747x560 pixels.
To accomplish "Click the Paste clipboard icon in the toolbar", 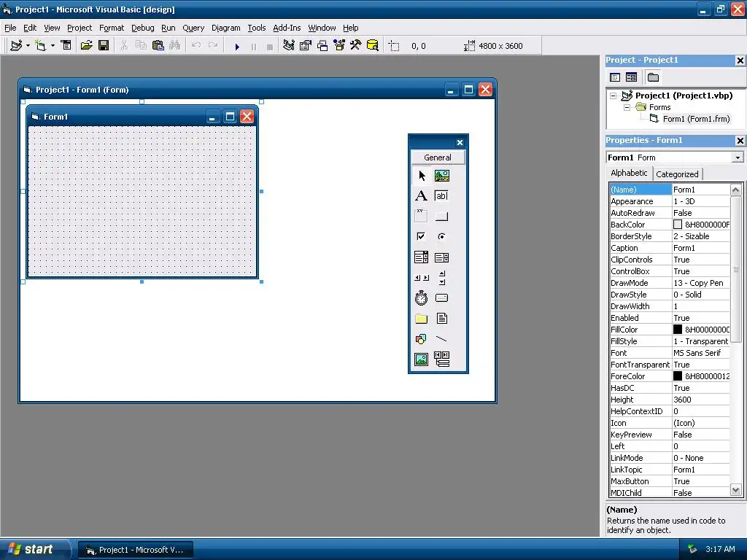I will pyautogui.click(x=158, y=46).
